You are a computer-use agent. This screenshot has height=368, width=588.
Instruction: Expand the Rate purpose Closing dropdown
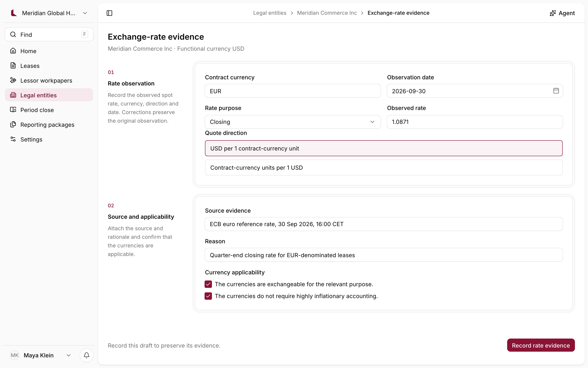[x=293, y=122]
